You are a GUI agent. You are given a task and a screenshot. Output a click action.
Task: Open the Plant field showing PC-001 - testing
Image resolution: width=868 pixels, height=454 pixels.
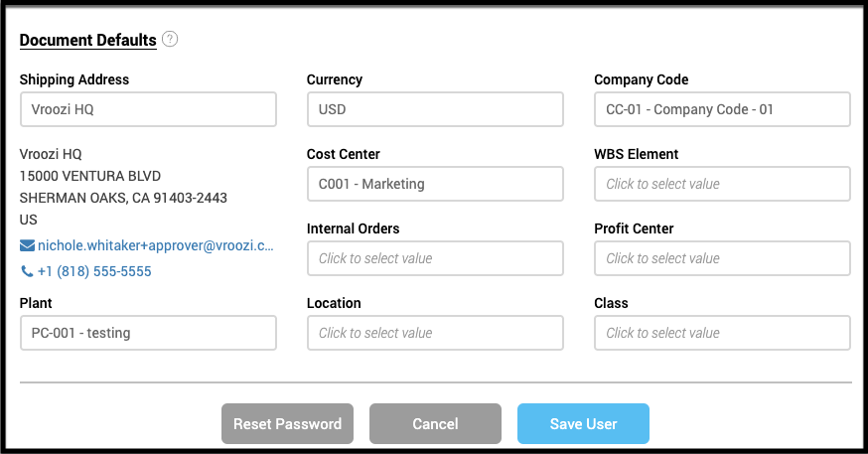[x=148, y=333]
